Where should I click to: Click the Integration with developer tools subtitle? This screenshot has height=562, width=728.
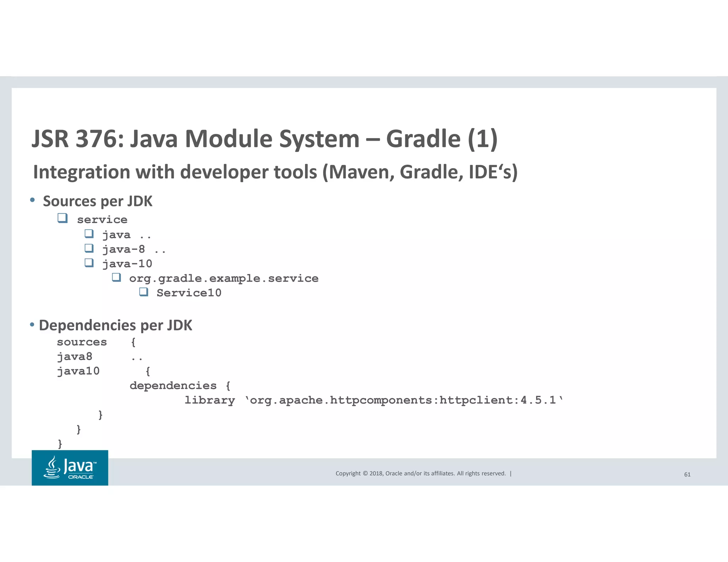coord(275,172)
